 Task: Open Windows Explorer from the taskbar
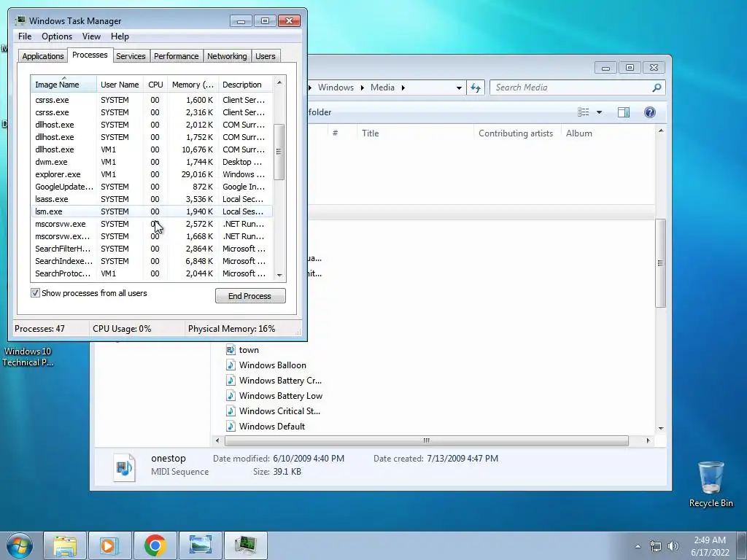coord(65,545)
